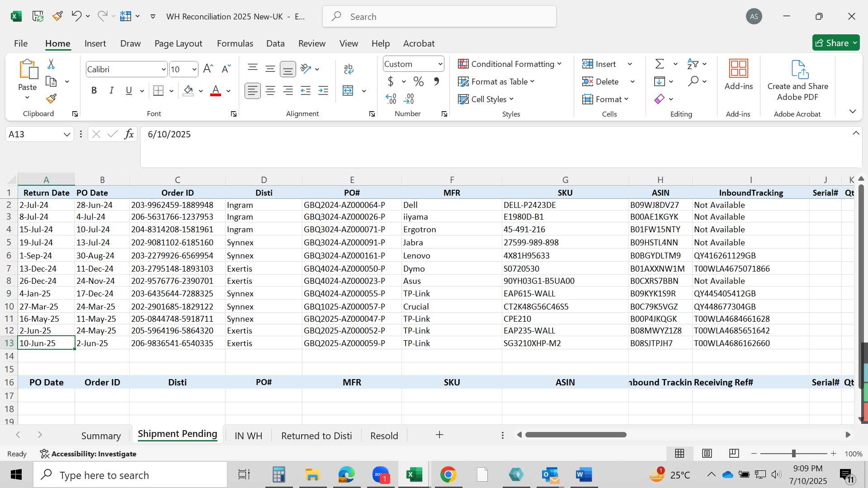Open the File menu
This screenshot has height=488, width=868.
(21, 43)
